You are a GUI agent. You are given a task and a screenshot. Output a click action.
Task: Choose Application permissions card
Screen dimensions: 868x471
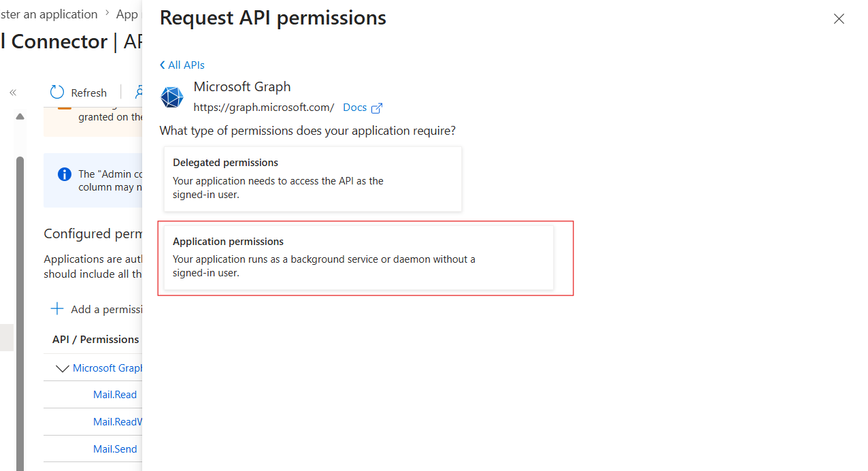pyautogui.click(x=358, y=257)
